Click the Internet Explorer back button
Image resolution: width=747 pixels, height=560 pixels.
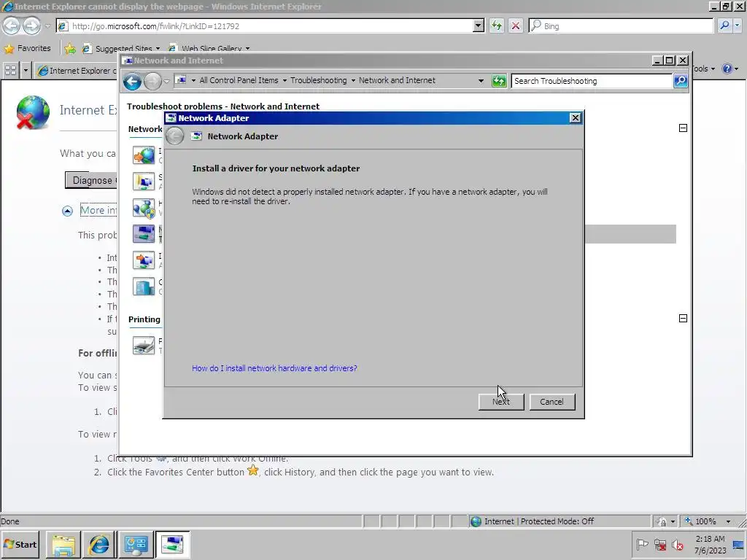tap(12, 26)
